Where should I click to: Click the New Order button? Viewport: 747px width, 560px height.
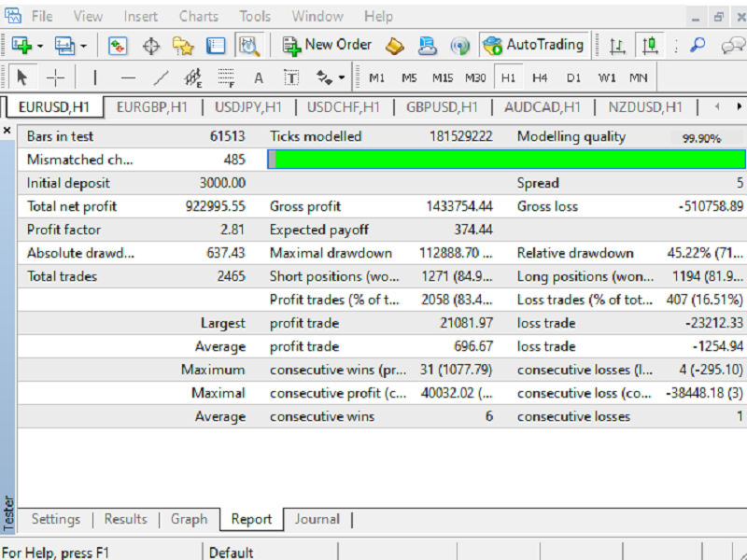tap(326, 45)
